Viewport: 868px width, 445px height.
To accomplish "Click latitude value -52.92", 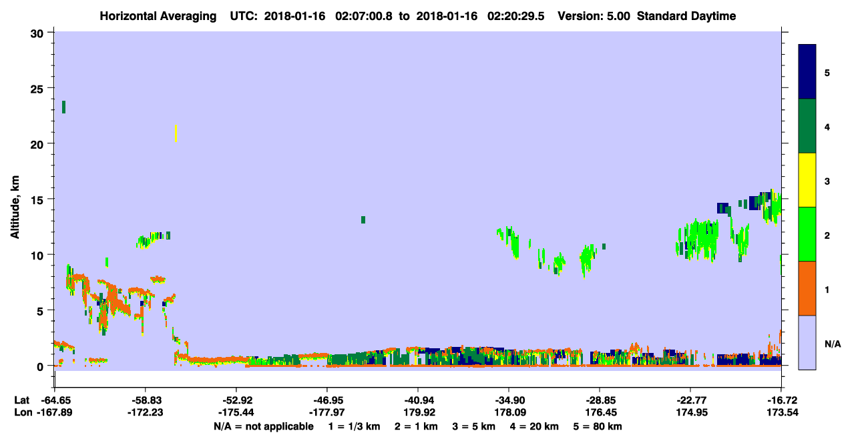I will [236, 400].
